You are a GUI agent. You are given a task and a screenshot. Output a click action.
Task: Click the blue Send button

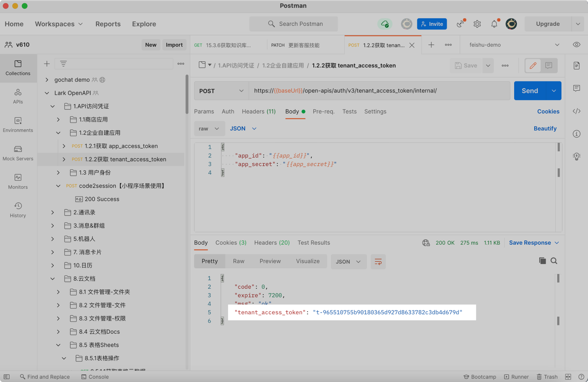[x=530, y=91]
